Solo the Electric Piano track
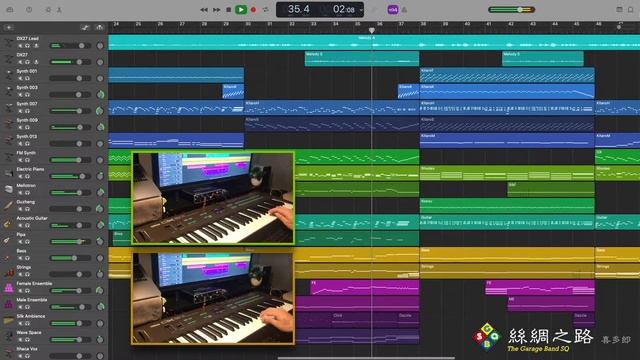 (x=27, y=176)
